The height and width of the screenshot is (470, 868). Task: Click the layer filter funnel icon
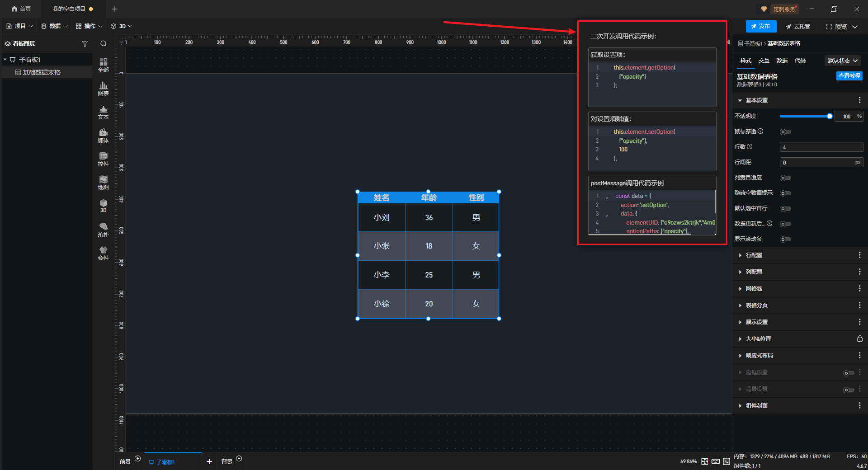(85, 44)
